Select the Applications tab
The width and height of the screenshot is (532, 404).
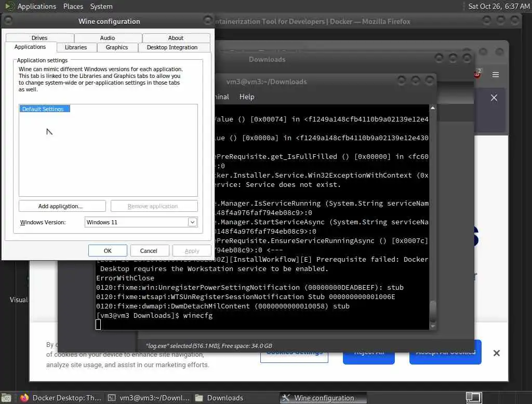[30, 47]
